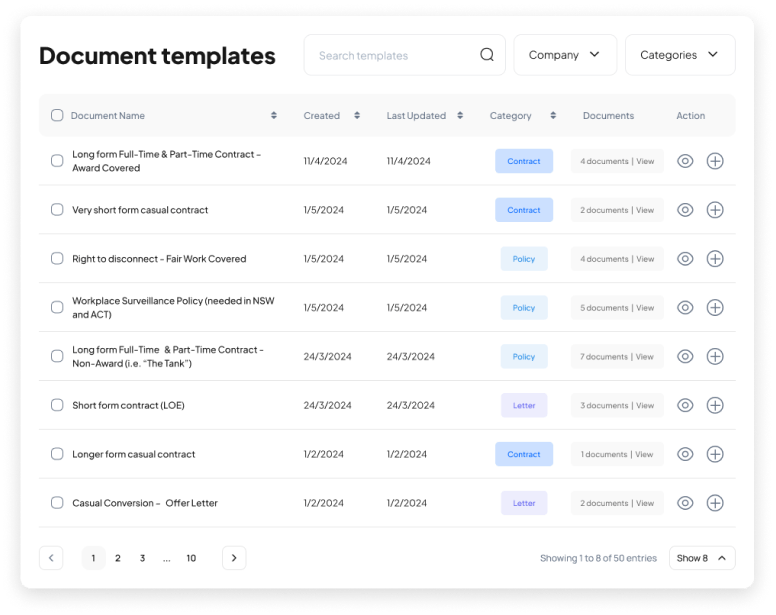Image resolution: width=776 pixels, height=615 pixels.
Task: Tick the Workplace Surveillance Policy checkbox
Action: click(x=57, y=307)
